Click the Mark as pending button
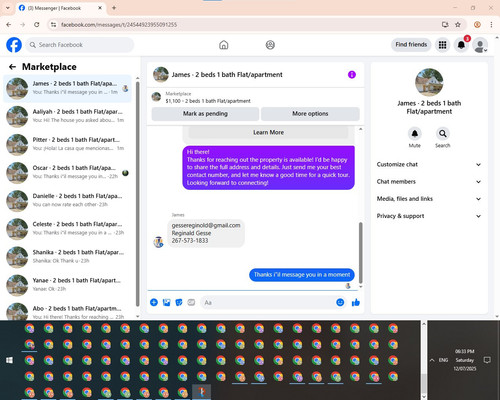This screenshot has height=400, width=500. click(205, 114)
